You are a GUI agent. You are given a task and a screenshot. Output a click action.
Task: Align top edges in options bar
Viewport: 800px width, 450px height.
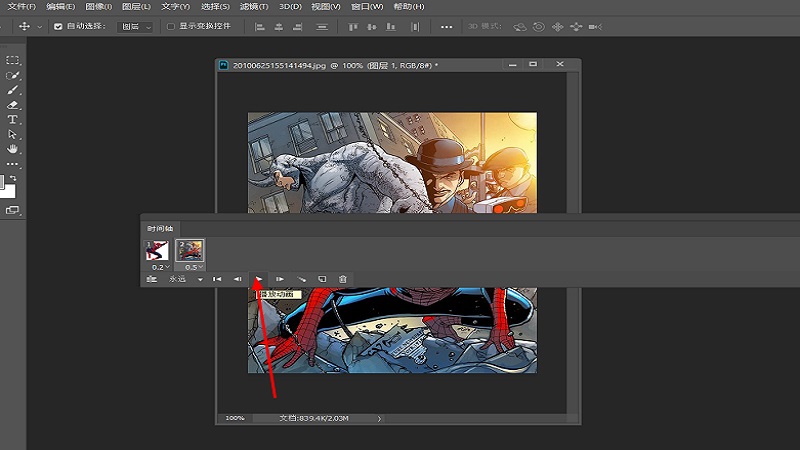(x=353, y=27)
